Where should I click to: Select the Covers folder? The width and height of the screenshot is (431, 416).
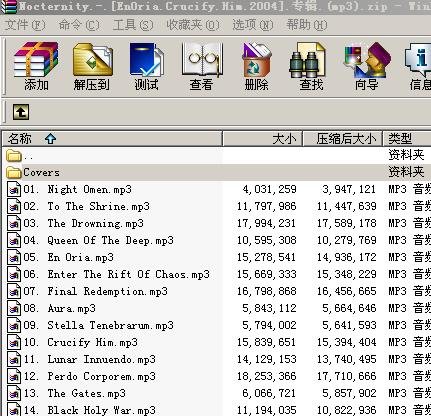217,172
